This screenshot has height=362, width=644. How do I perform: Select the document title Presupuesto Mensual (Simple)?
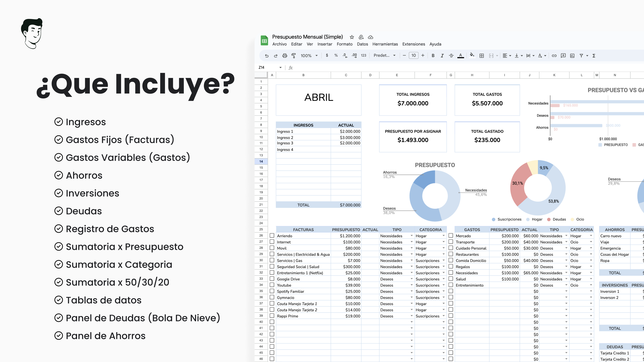click(x=307, y=37)
